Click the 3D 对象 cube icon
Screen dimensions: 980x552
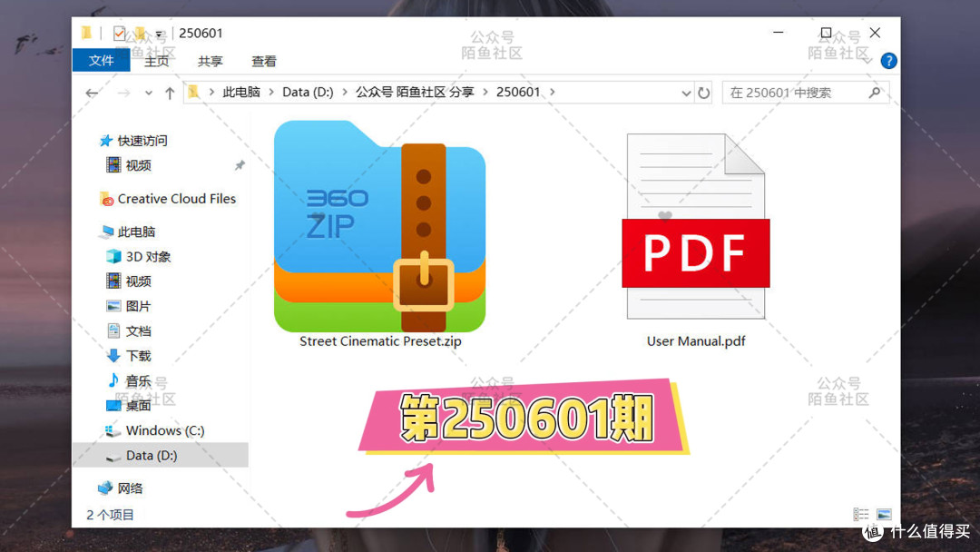coord(113,256)
